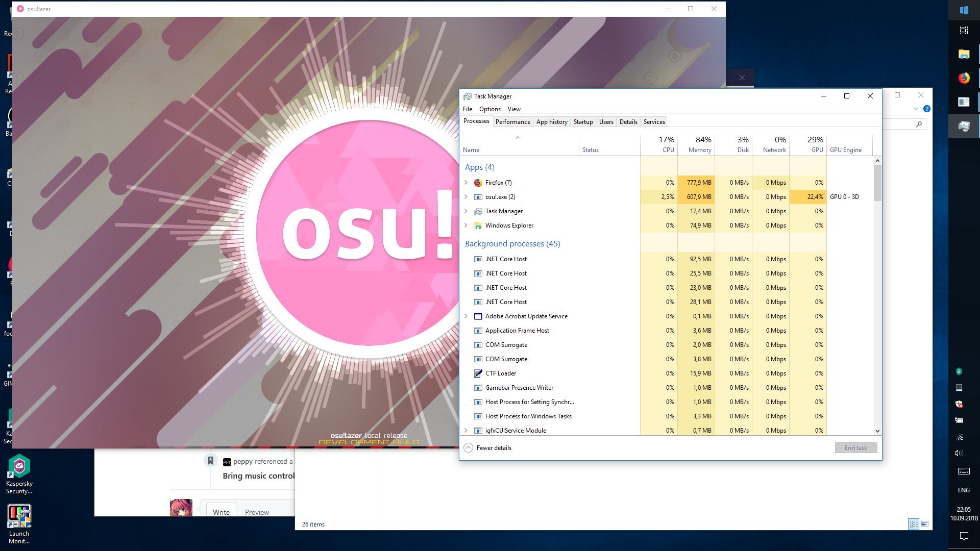This screenshot has width=980, height=551.
Task: Switch Explorer to details view
Action: pos(914,524)
